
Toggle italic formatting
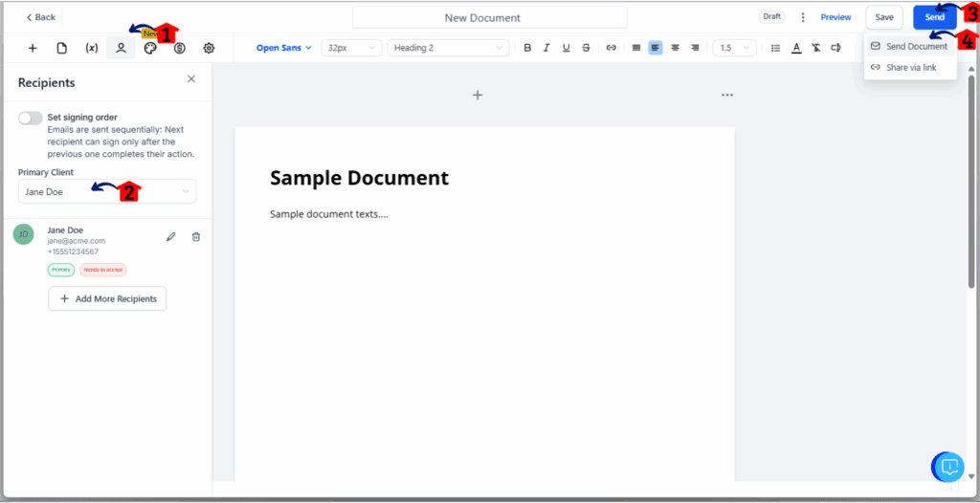pos(546,48)
